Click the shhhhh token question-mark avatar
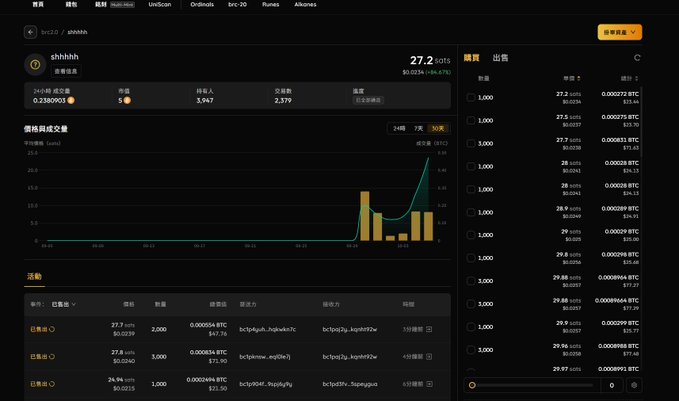 [35, 65]
